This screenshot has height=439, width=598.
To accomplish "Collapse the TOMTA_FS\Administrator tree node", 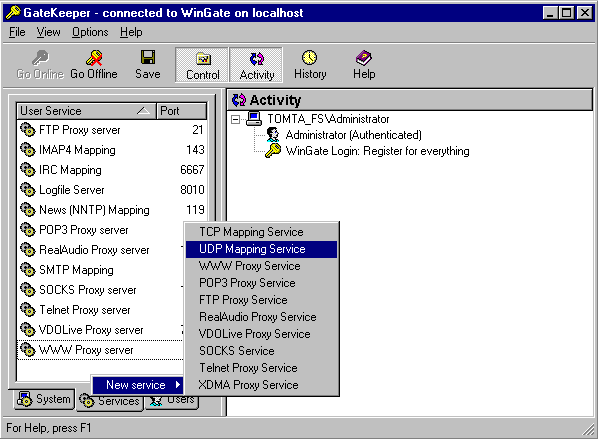I will [x=236, y=119].
